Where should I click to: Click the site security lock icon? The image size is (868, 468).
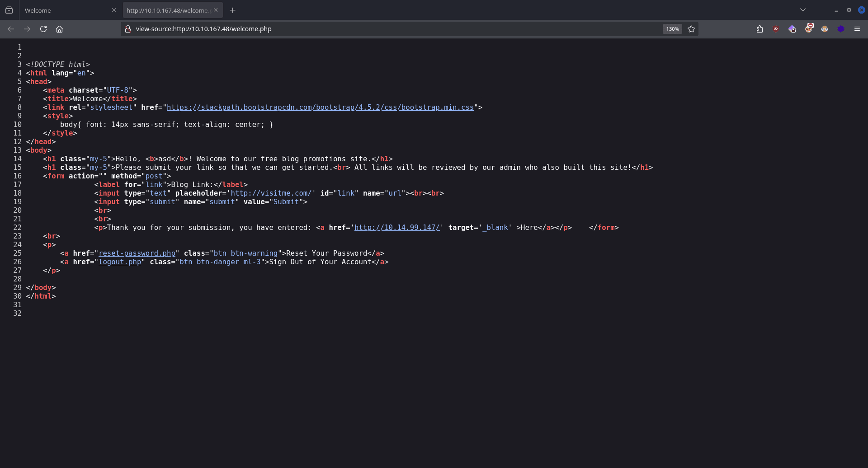pyautogui.click(x=128, y=29)
